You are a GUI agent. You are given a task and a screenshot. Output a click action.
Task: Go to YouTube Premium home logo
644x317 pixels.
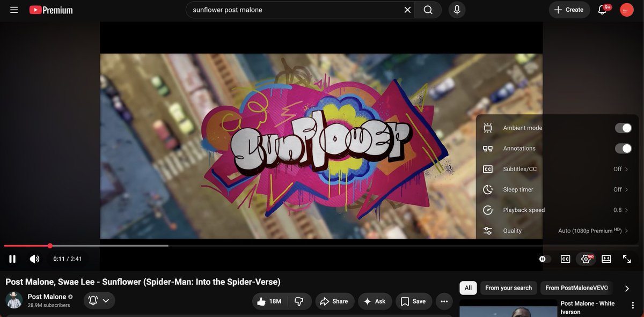(x=51, y=10)
